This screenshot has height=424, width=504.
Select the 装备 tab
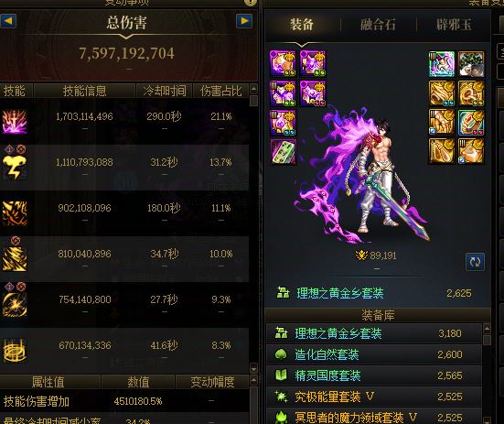click(x=302, y=25)
